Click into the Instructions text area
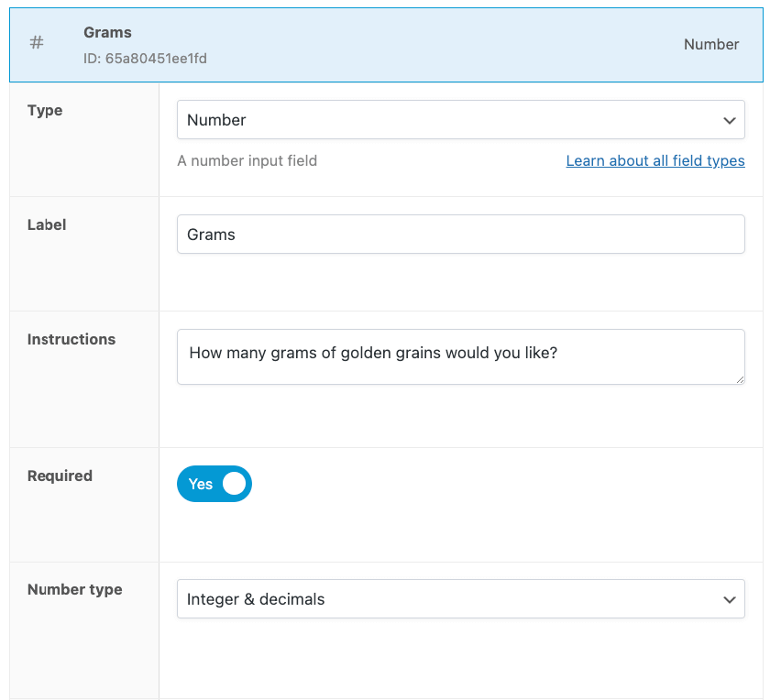 460,356
